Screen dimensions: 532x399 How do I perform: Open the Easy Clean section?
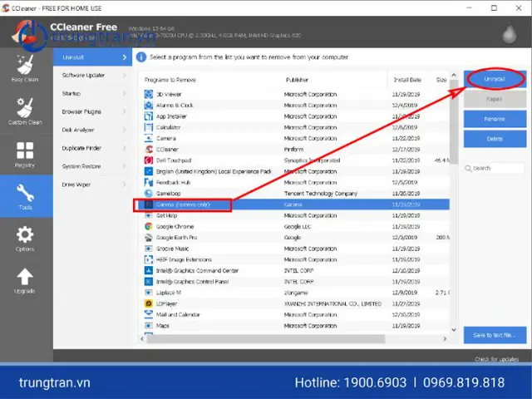[25, 68]
